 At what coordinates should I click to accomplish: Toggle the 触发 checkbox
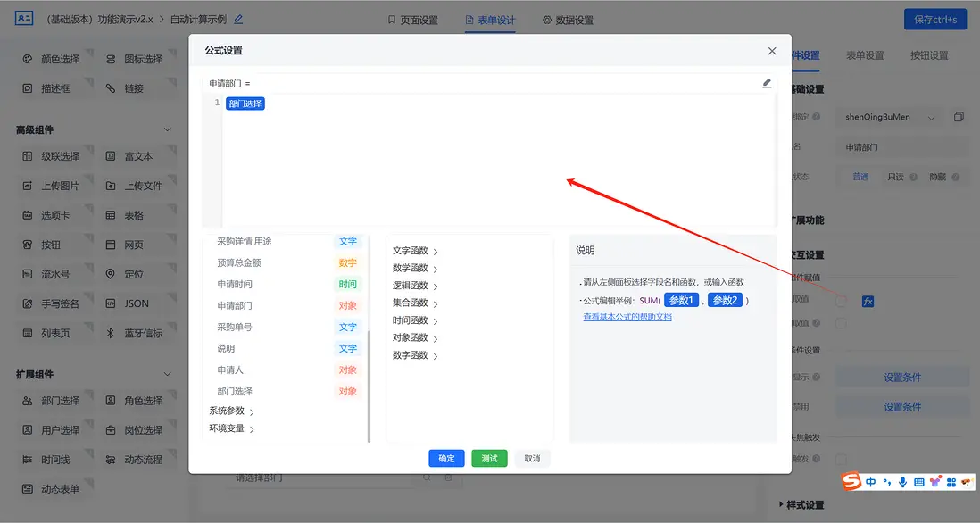(841, 460)
